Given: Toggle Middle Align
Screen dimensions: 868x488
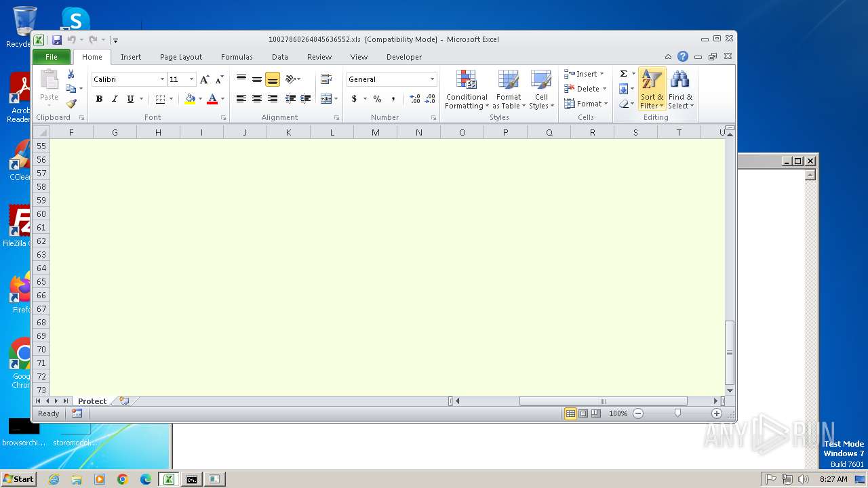Looking at the screenshot, I should coord(257,79).
